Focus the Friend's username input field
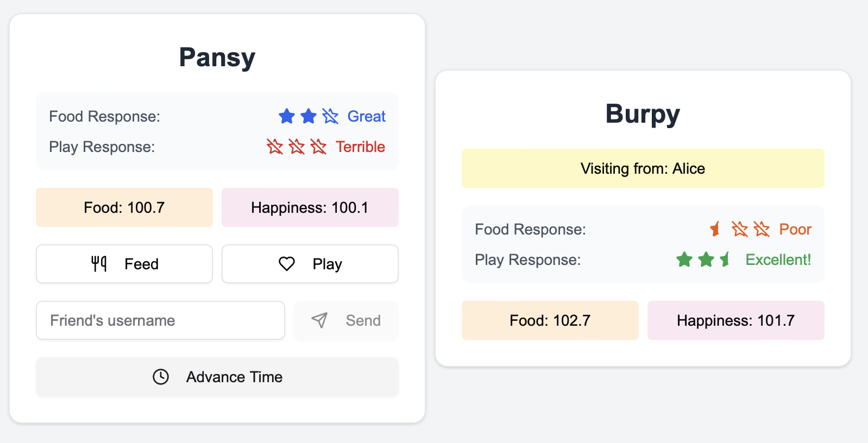868x443 pixels. pos(160,320)
